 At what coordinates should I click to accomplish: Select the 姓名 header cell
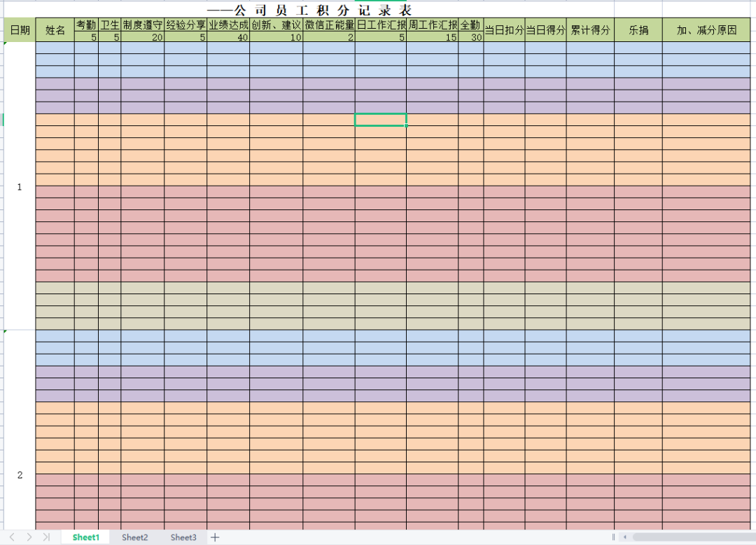55,30
